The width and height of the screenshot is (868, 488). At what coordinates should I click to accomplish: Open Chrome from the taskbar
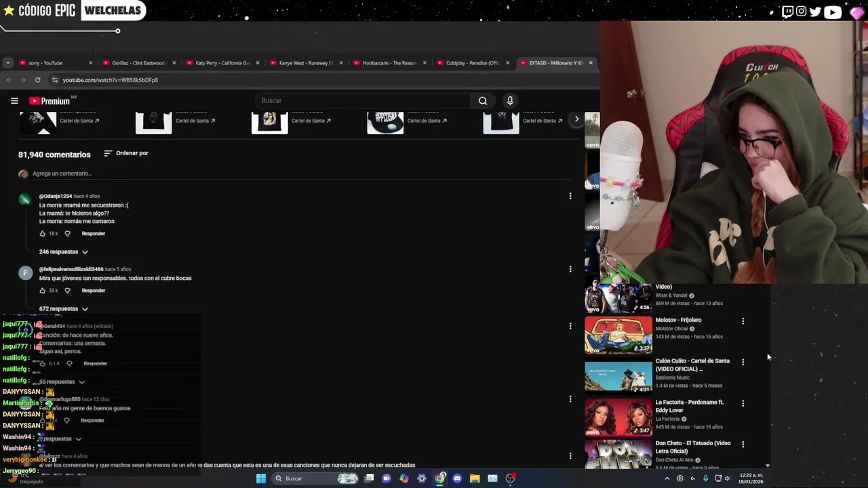point(439,479)
